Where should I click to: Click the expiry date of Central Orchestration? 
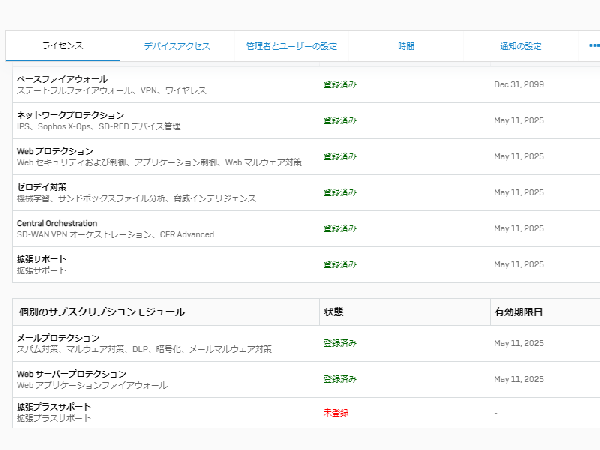click(519, 228)
